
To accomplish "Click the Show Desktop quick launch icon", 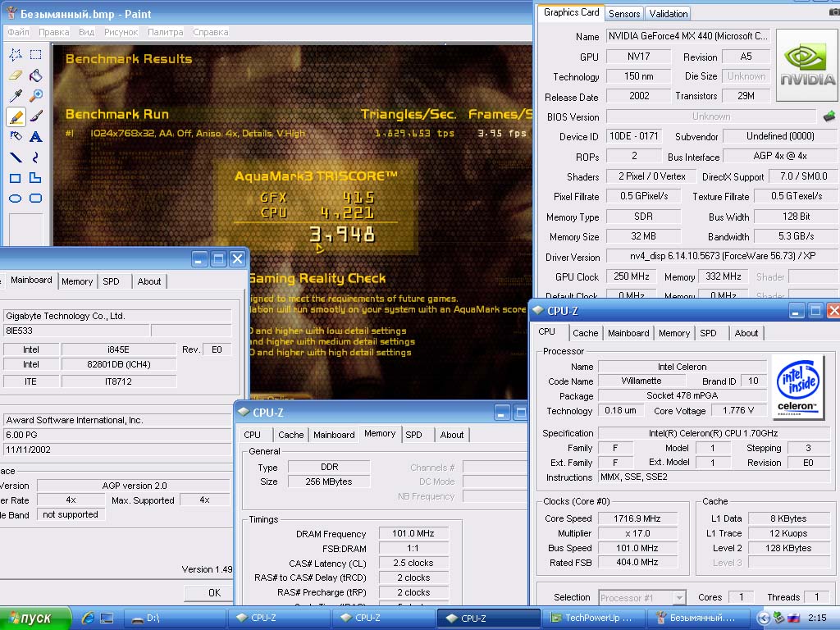I will tap(107, 618).
